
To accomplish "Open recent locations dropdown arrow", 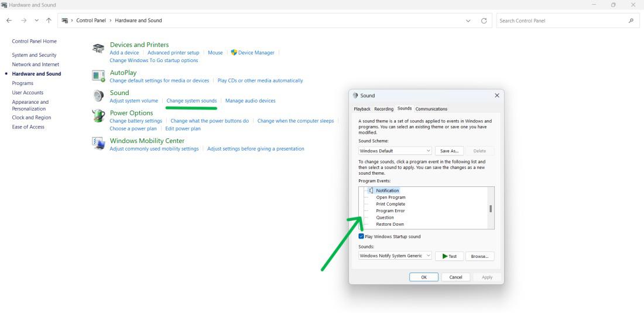I will click(36, 21).
